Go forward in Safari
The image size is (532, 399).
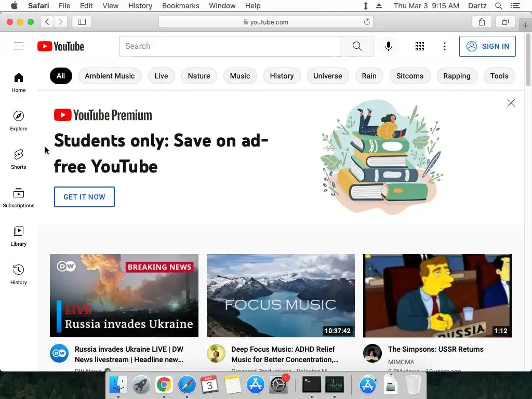click(60, 22)
